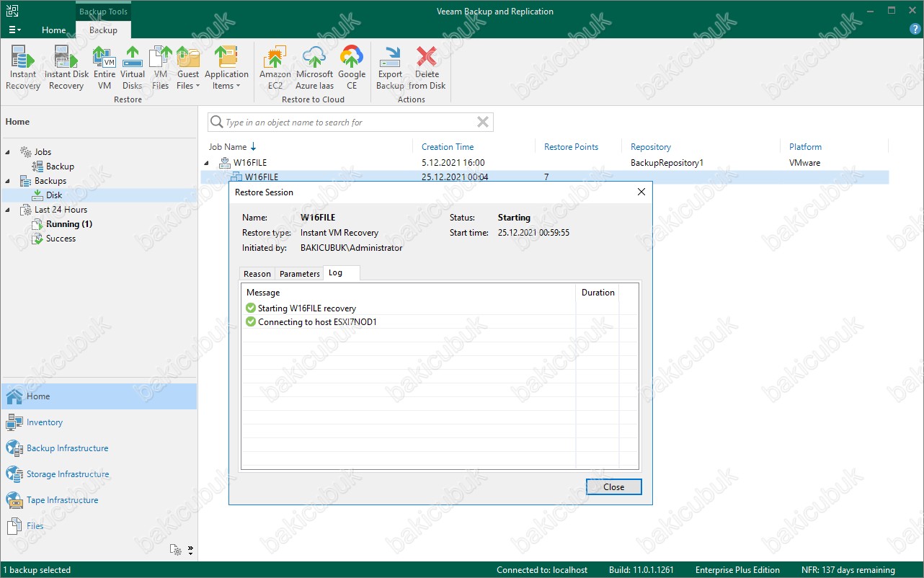This screenshot has height=578, width=924.
Task: Click Enterprise Plus Edition status text
Action: (737, 570)
